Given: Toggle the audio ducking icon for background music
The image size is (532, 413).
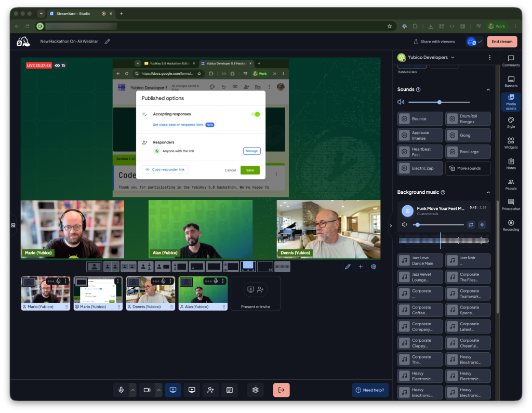Looking at the screenshot, I should pyautogui.click(x=482, y=224).
